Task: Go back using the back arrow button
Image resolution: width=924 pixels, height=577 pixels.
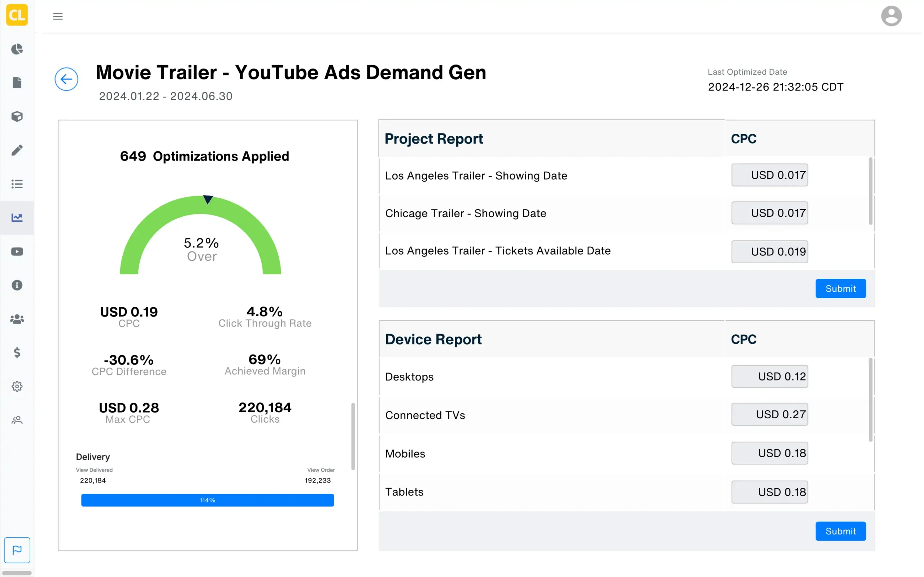Action: coord(66,79)
